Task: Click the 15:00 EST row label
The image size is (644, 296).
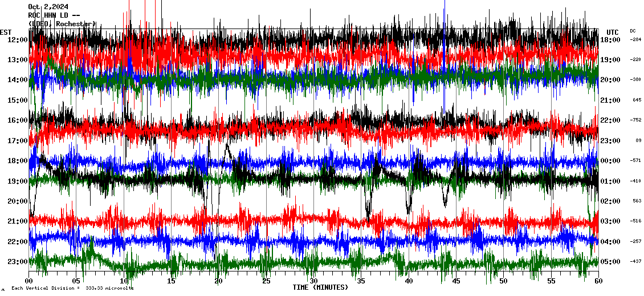Action: [x=18, y=100]
